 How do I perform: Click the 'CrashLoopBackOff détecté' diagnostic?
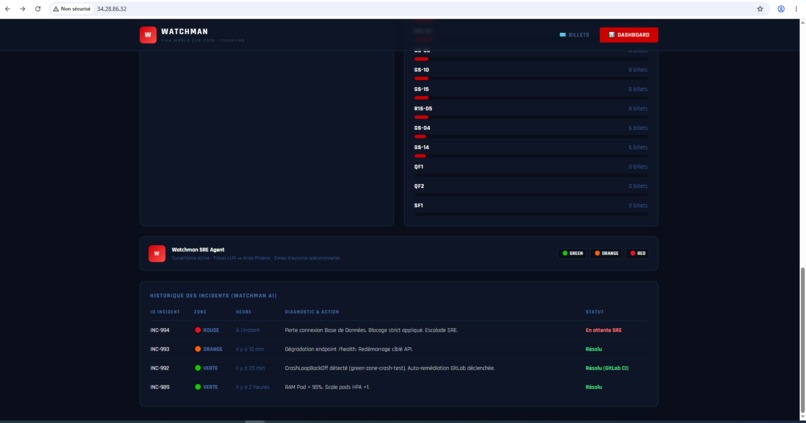[x=390, y=368]
